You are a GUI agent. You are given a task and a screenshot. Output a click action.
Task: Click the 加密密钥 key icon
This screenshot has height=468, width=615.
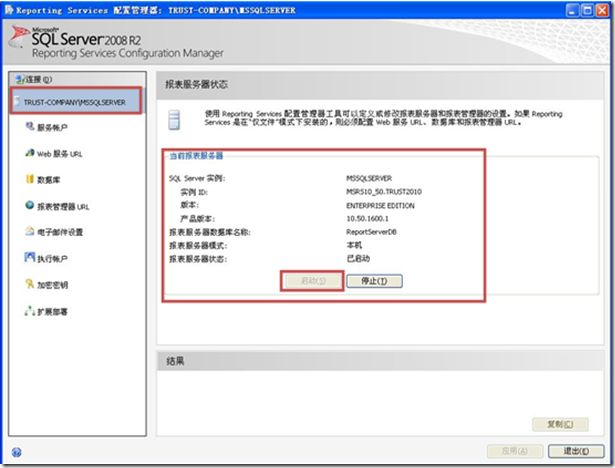30,284
